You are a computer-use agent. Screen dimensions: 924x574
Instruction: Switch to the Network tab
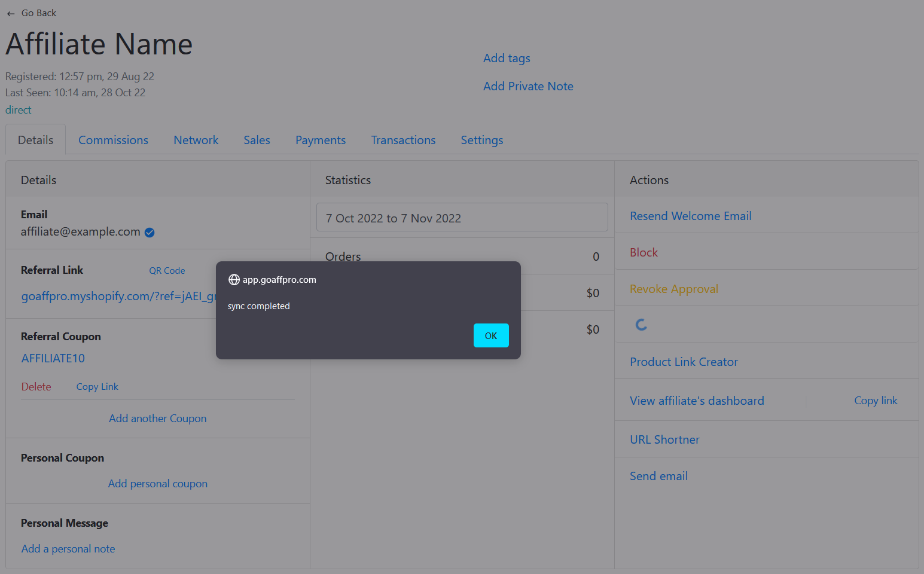[196, 140]
